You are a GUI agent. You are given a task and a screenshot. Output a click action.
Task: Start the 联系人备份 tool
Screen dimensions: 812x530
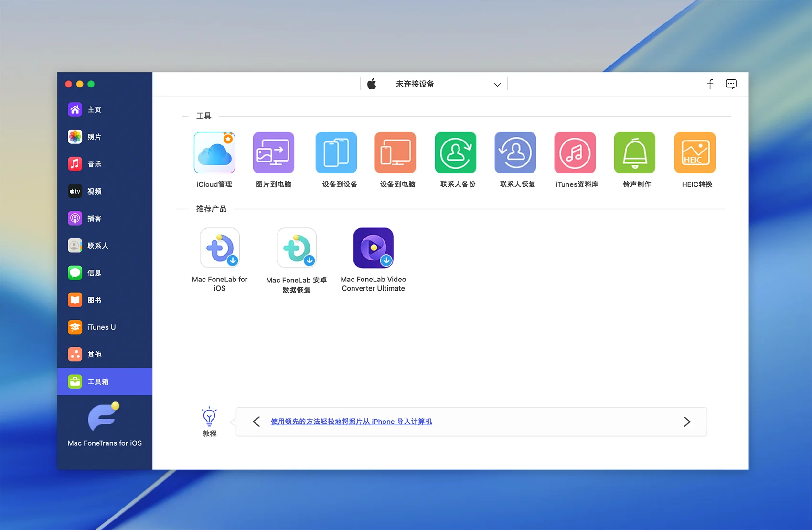tap(455, 153)
